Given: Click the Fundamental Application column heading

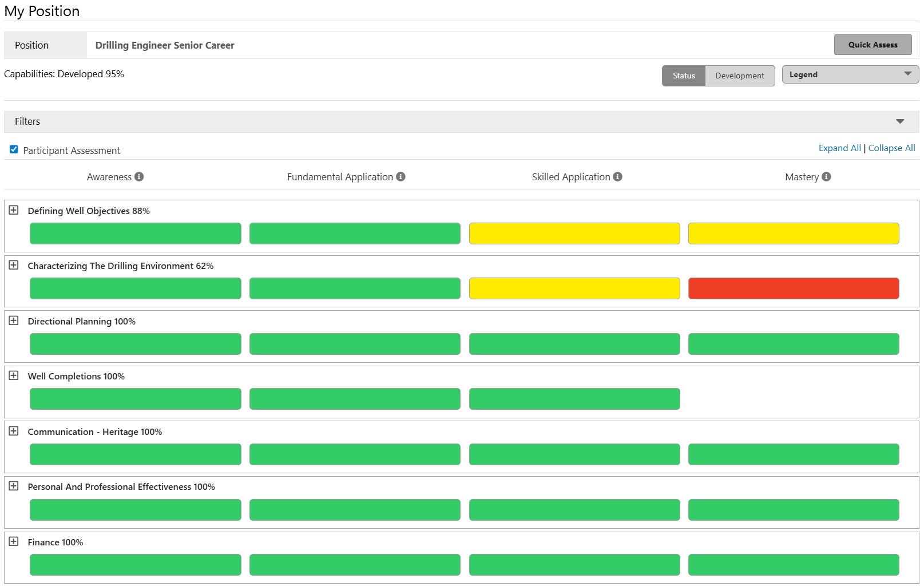Looking at the screenshot, I should 340,177.
